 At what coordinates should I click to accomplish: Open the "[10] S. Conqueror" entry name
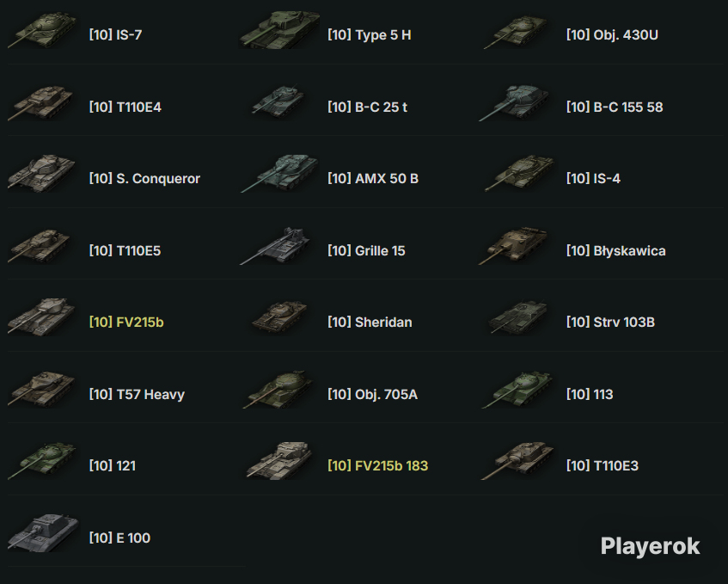pyautogui.click(x=144, y=178)
